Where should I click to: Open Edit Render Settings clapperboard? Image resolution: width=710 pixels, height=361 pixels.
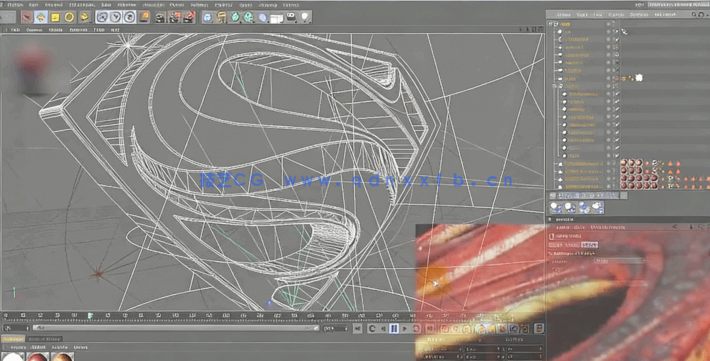[189, 17]
